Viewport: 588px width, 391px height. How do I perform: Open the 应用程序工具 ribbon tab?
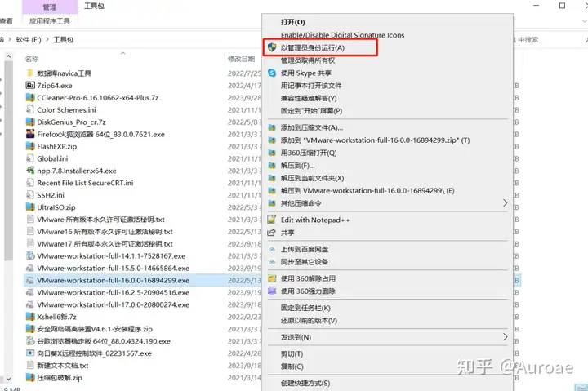click(x=50, y=21)
